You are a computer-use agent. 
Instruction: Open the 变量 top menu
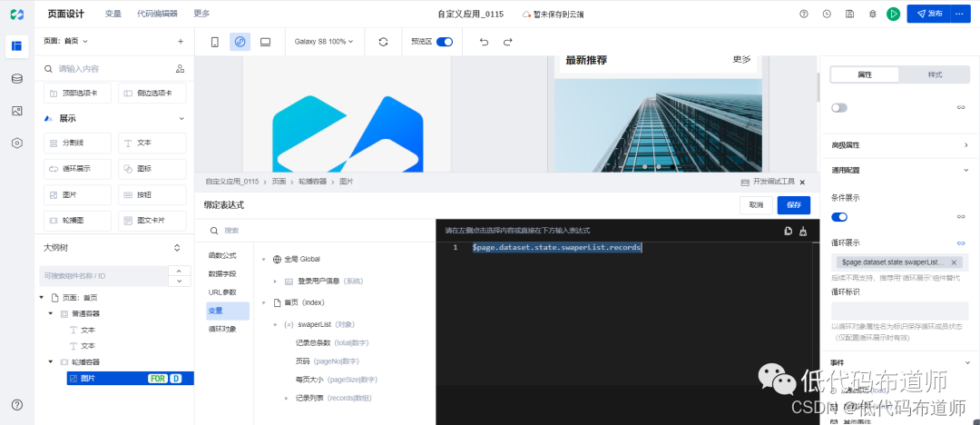click(113, 13)
